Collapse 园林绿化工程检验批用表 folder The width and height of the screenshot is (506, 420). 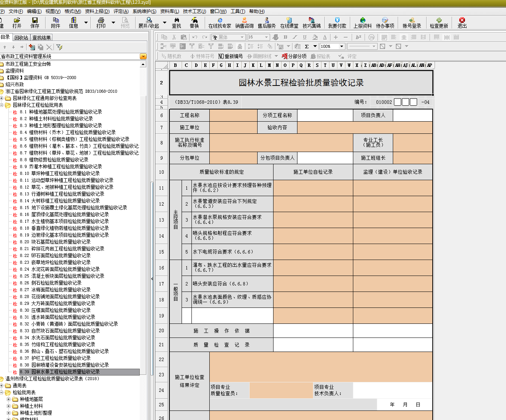pos(2,105)
